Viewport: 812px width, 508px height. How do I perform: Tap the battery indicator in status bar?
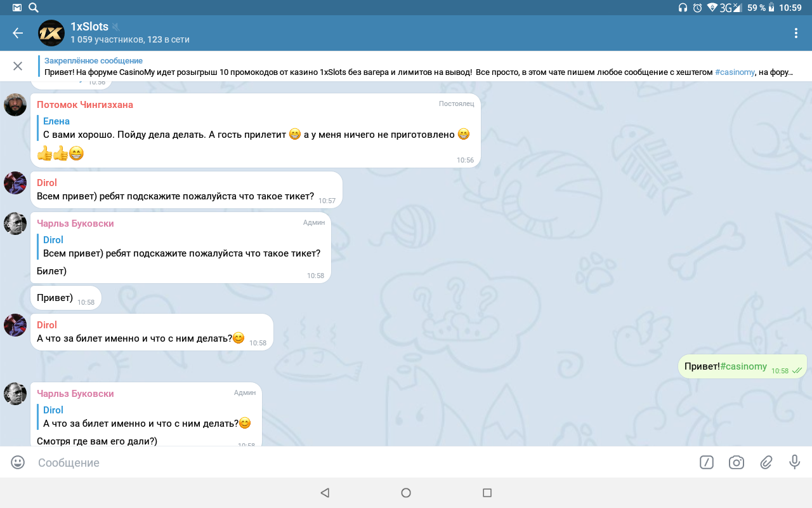tap(771, 8)
